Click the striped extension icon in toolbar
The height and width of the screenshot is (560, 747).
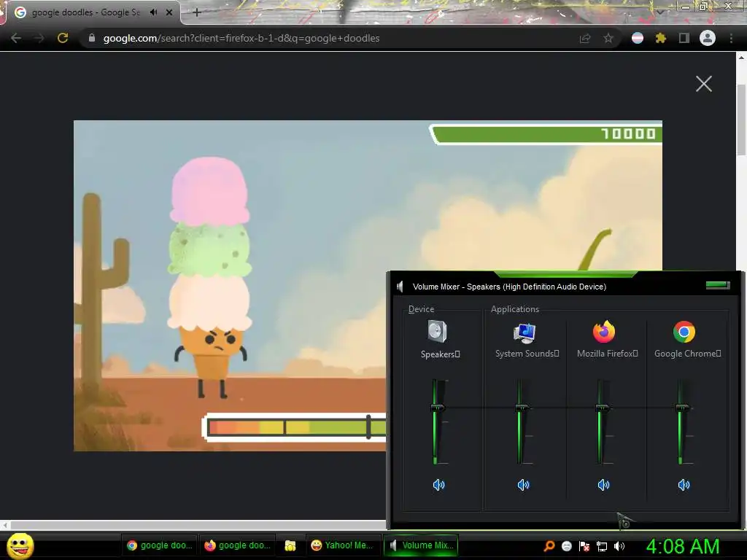[x=638, y=38]
